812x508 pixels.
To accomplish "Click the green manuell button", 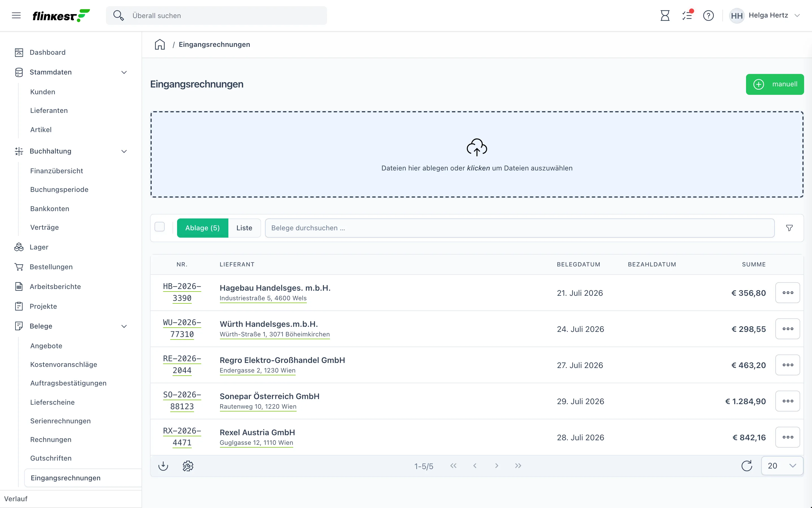I will pyautogui.click(x=775, y=84).
